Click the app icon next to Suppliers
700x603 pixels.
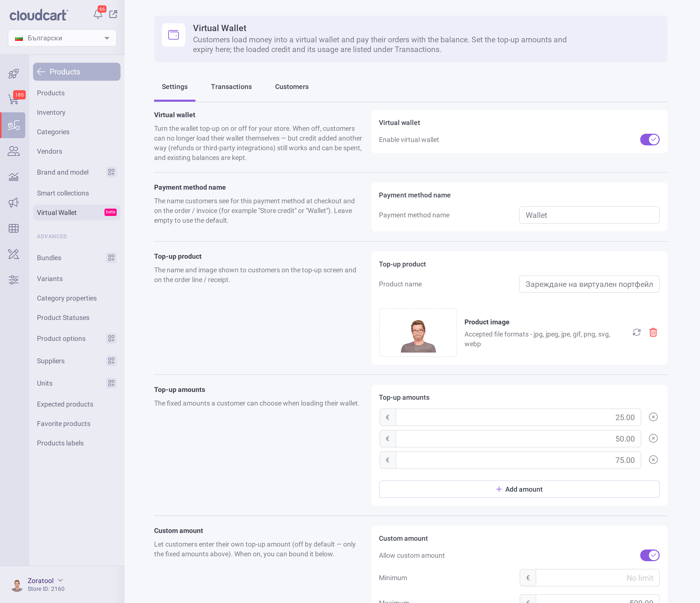click(111, 361)
